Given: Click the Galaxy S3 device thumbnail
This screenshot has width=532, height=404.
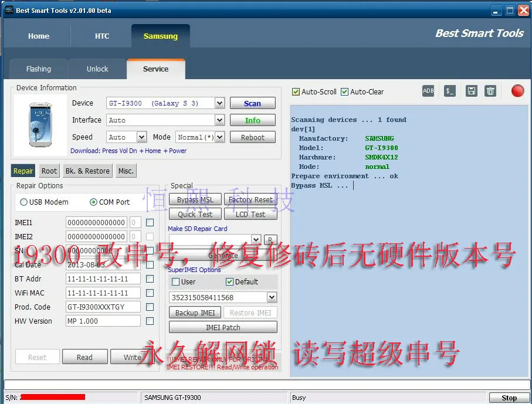Looking at the screenshot, I should 40,125.
